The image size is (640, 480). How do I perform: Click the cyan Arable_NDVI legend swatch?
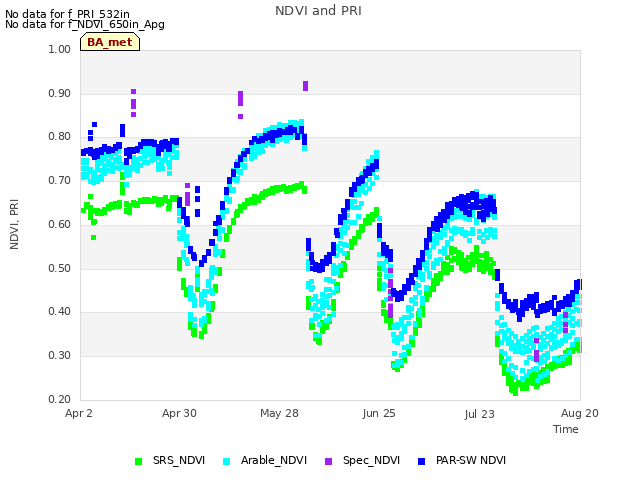[x=227, y=461]
